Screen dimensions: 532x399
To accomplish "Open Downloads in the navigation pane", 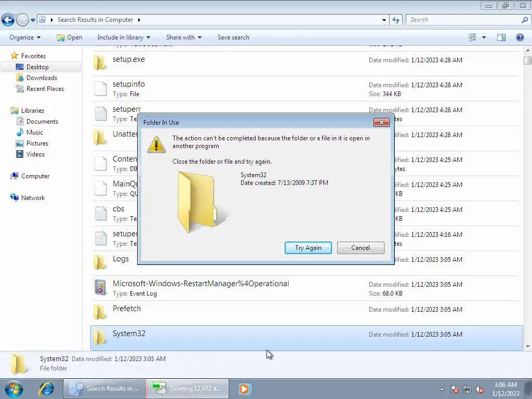I will (42, 78).
